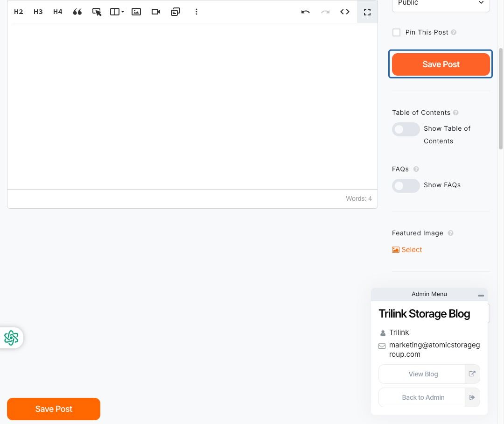
Task: Open the more options vertical dots menu
Action: tap(196, 12)
